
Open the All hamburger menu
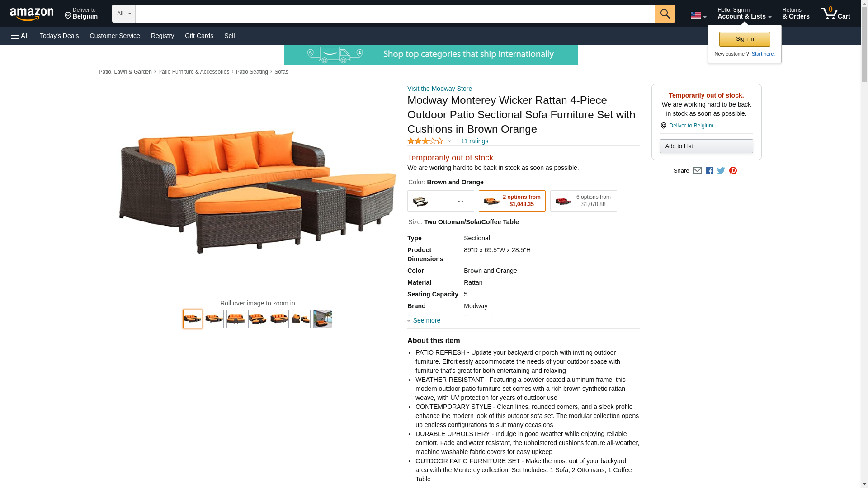[20, 36]
